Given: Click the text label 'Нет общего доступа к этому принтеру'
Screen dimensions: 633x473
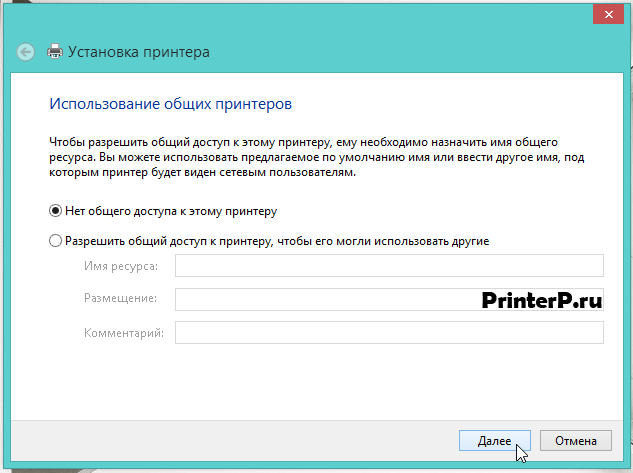Looking at the screenshot, I should pos(171,211).
